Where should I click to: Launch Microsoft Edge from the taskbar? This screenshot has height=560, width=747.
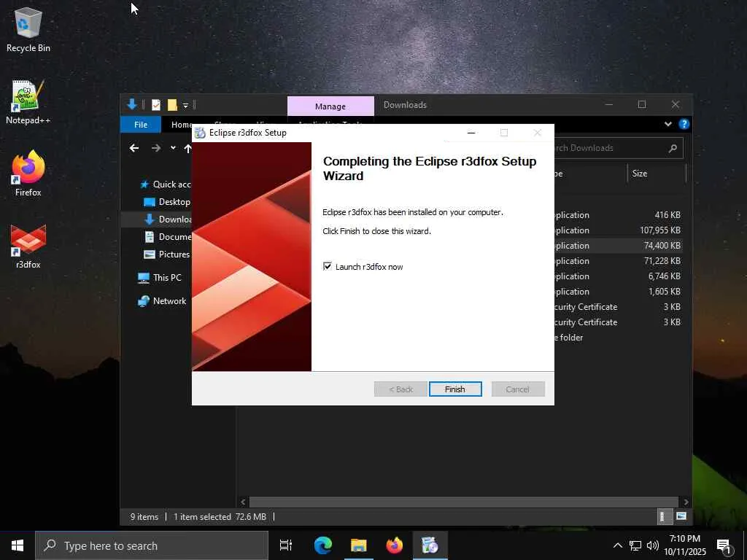[322, 545]
